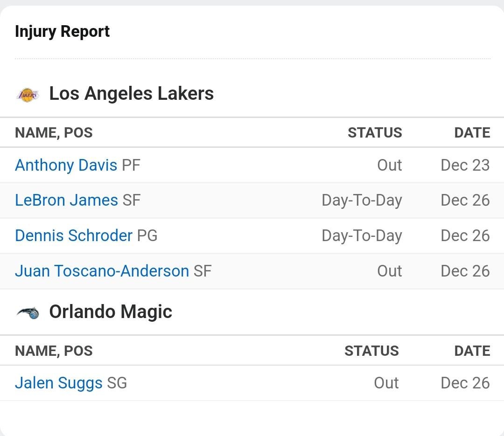Click Jalen Suggs's Out status
The width and height of the screenshot is (504, 436).
click(386, 383)
